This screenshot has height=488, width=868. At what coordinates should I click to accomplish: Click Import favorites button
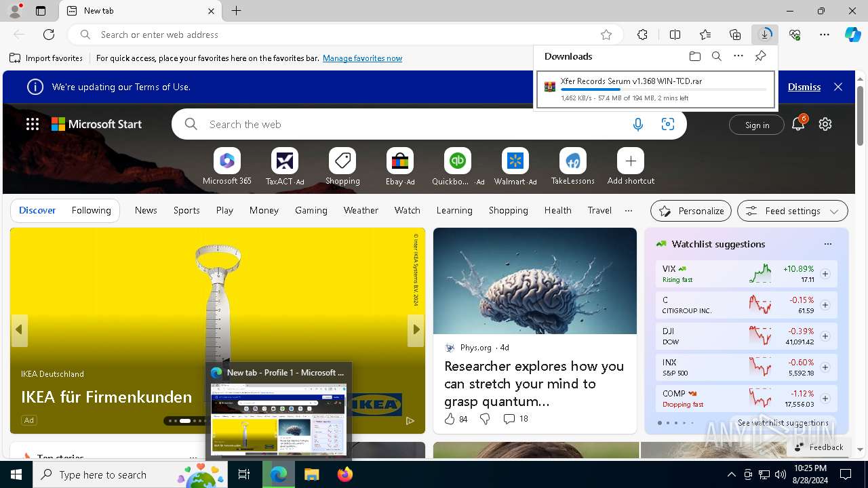[x=46, y=58]
